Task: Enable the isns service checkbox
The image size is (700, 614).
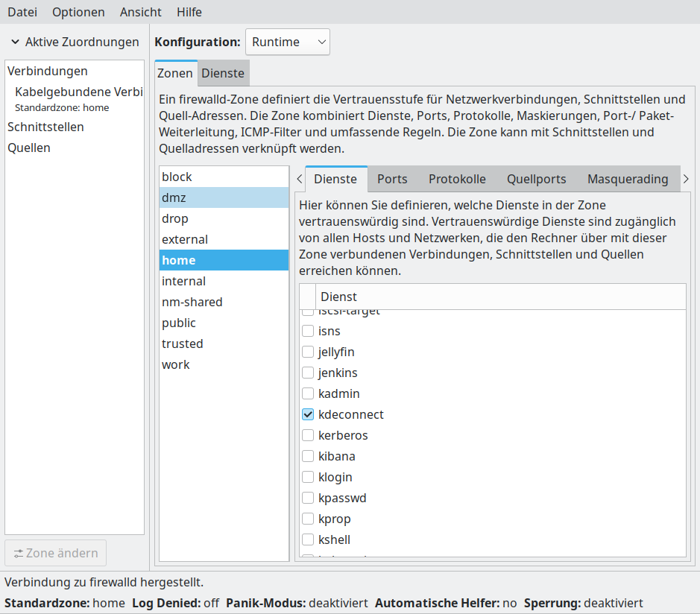Action: tap(308, 331)
